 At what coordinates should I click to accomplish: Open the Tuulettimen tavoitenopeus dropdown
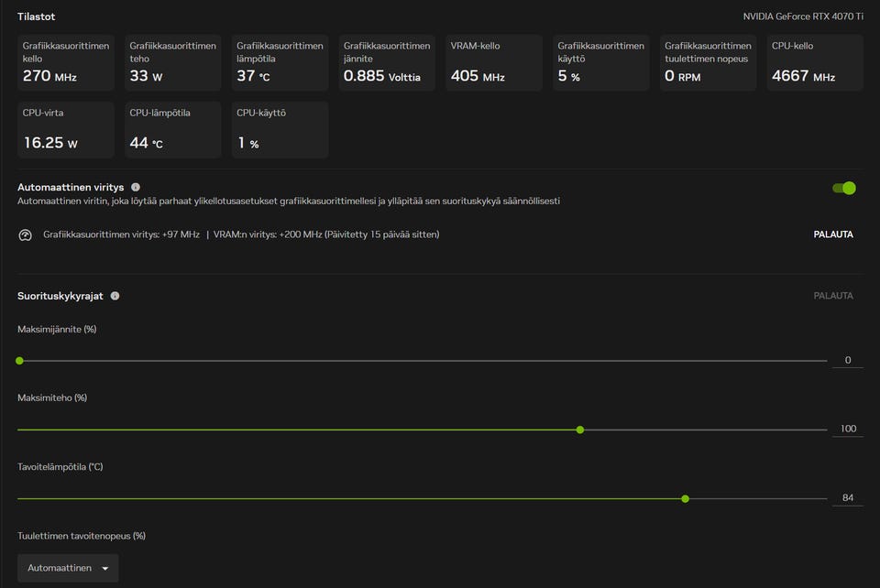pyautogui.click(x=68, y=568)
